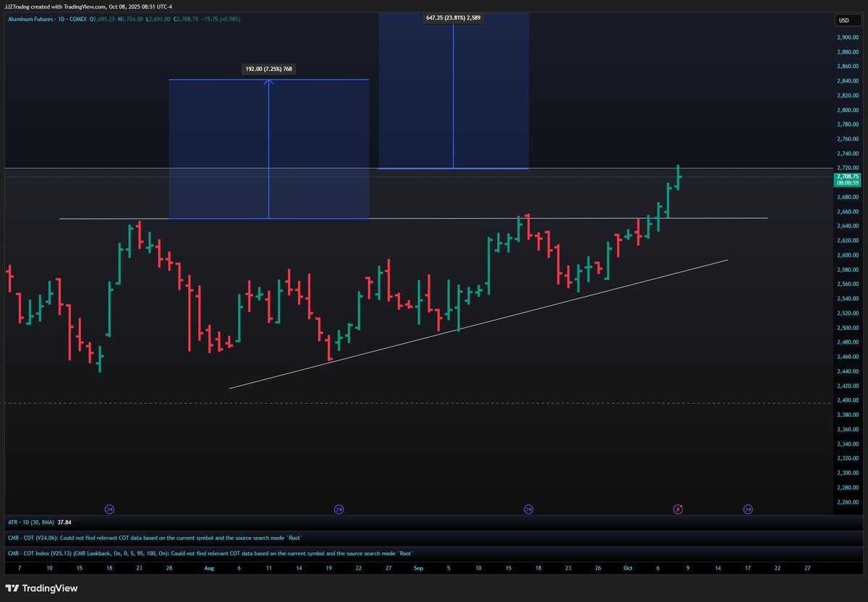Select the '647.25 (23.81%) 2,589' measurement label
Viewport: 868px width, 602px height.
454,19
